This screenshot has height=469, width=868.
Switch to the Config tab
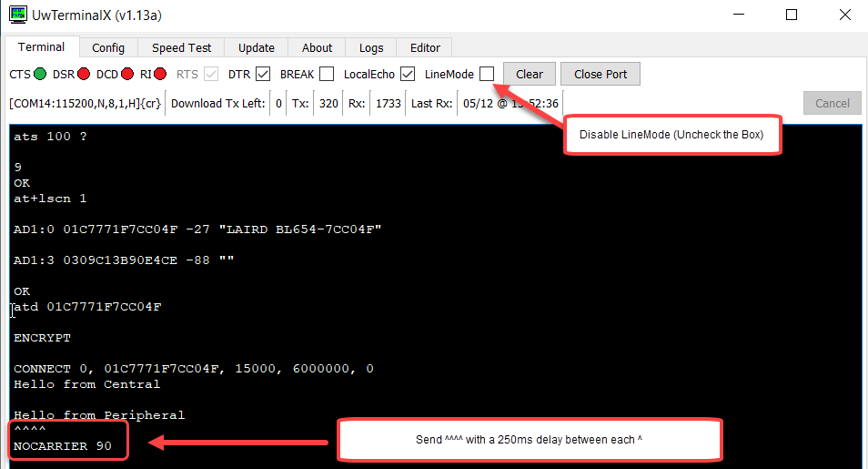coord(108,48)
